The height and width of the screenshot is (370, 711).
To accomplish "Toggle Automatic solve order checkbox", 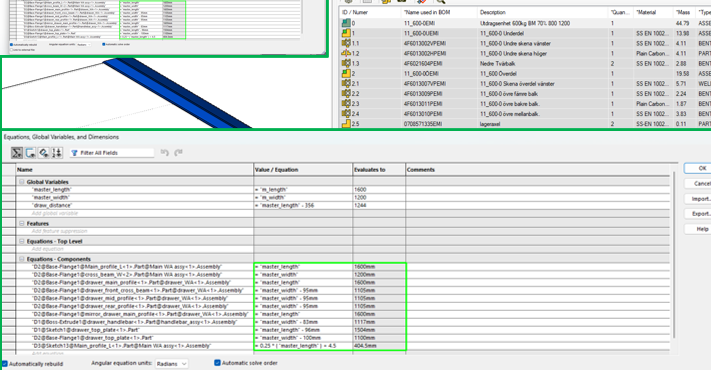I will (217, 363).
